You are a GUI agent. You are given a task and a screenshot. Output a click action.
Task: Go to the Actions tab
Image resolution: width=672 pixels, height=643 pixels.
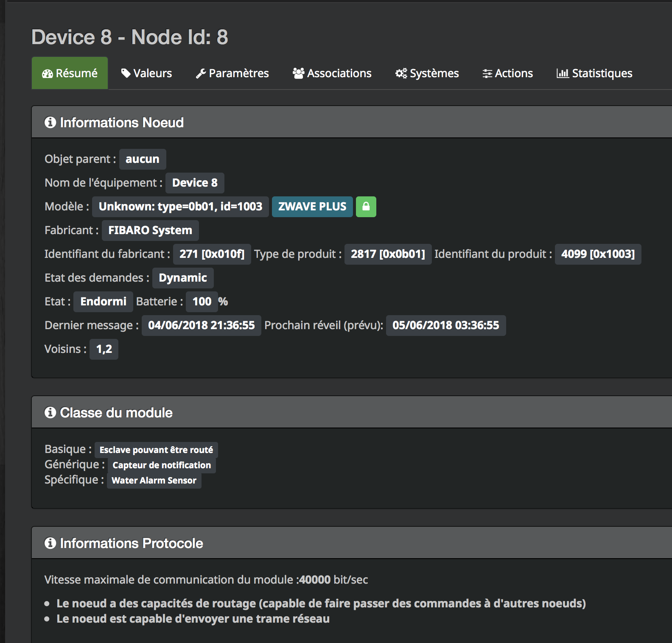[x=507, y=73]
